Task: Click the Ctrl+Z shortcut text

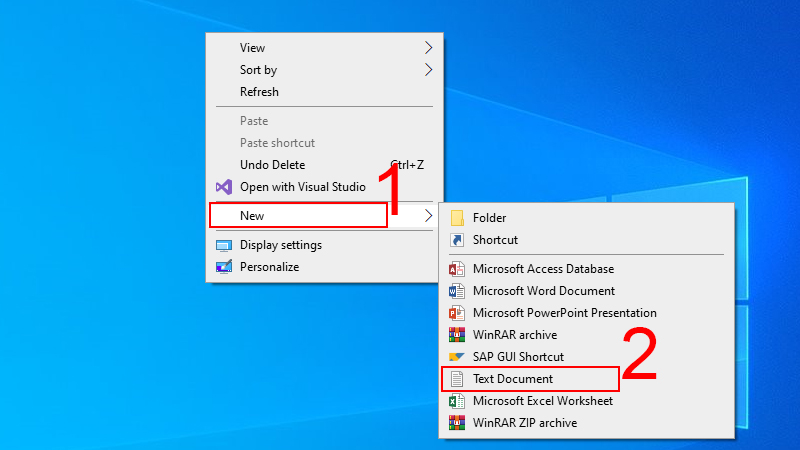Action: pos(407,165)
